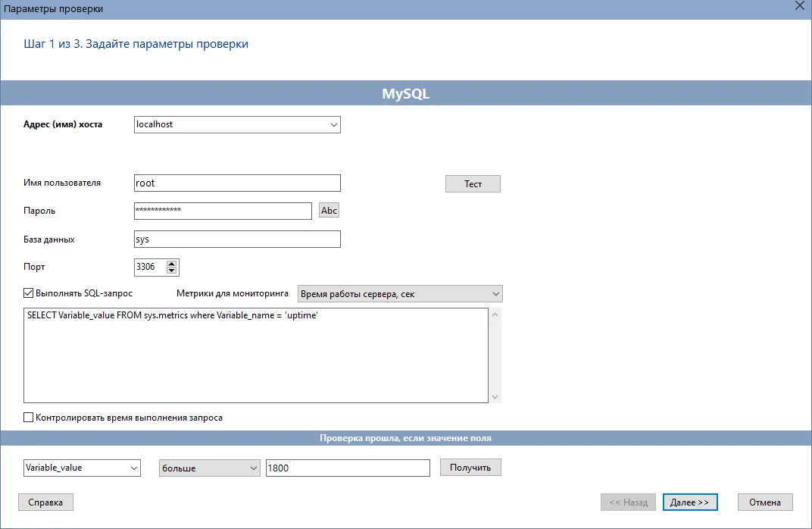Open the Адрес (имя) хоста dropdown
The image size is (812, 529).
point(333,124)
